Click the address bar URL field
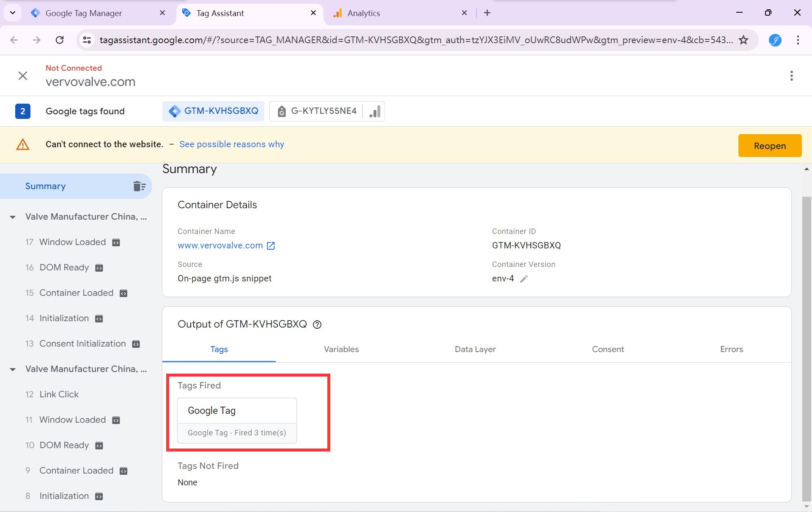Image resolution: width=812 pixels, height=512 pixels. [416, 40]
